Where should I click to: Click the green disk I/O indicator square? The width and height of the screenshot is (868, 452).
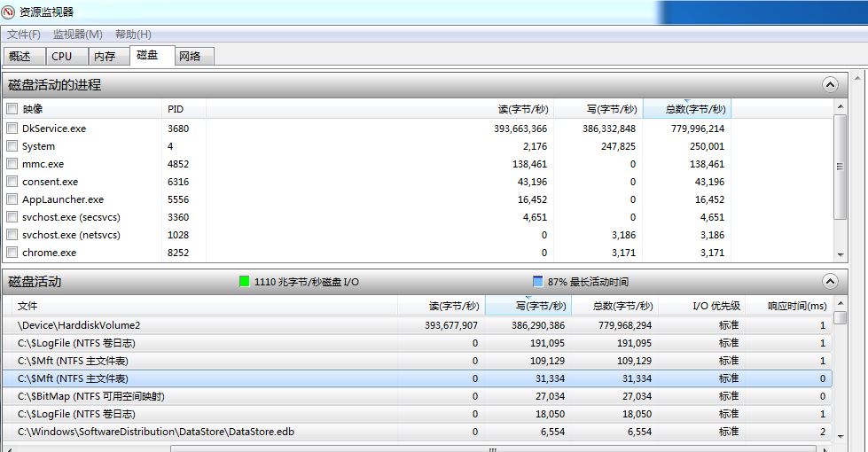tap(245, 282)
